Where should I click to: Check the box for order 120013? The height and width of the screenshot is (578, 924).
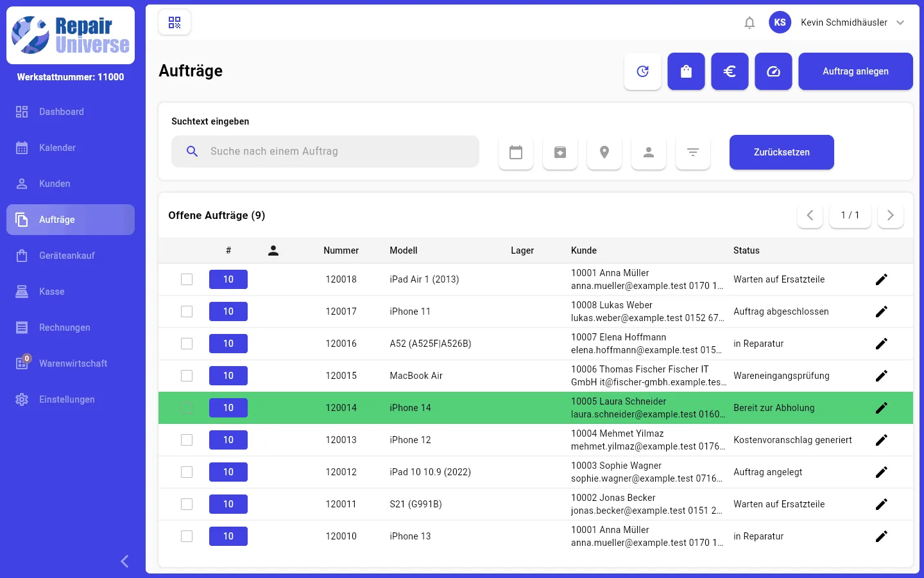[x=187, y=440]
